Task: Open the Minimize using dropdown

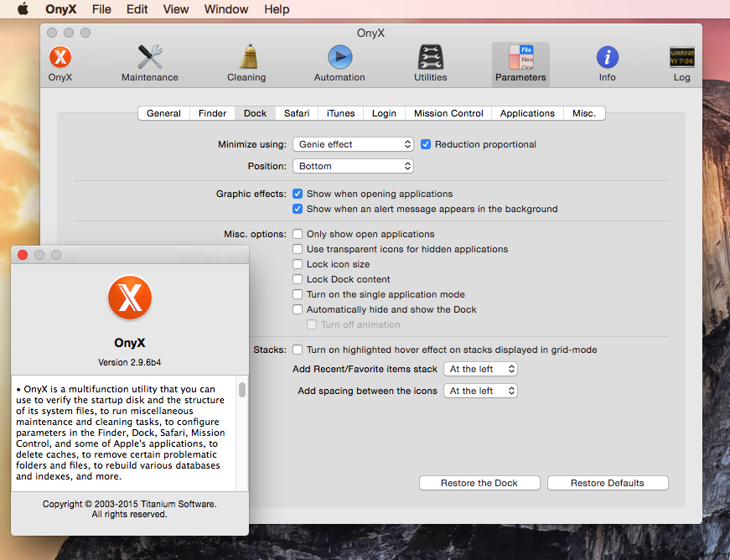Action: point(353,144)
